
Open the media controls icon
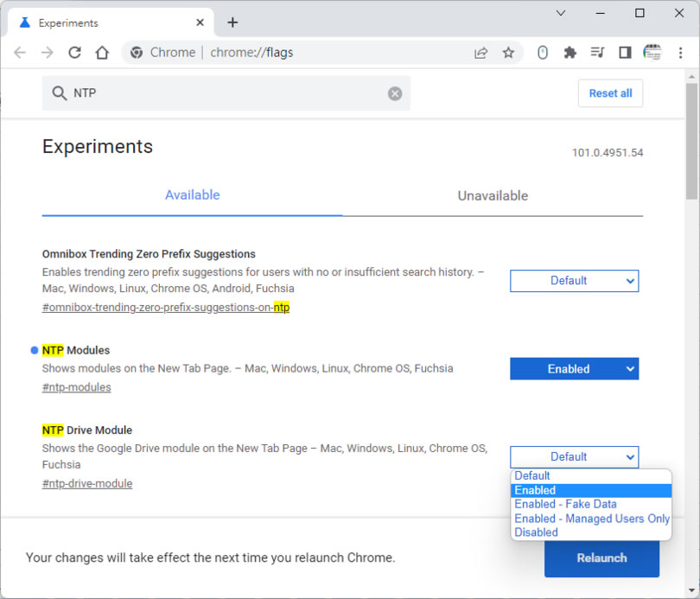coord(597,53)
